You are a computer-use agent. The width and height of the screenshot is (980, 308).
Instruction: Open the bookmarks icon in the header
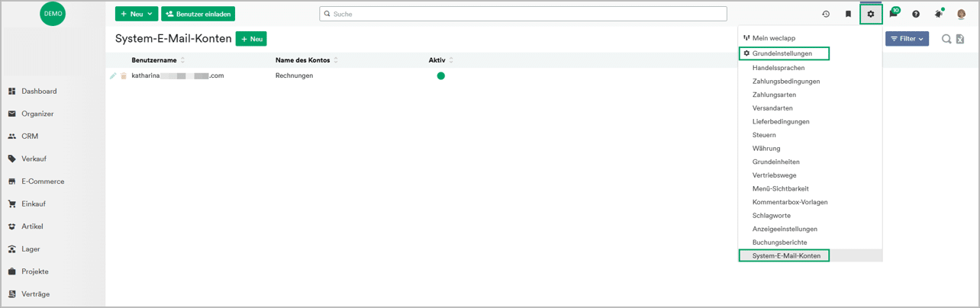tap(848, 14)
